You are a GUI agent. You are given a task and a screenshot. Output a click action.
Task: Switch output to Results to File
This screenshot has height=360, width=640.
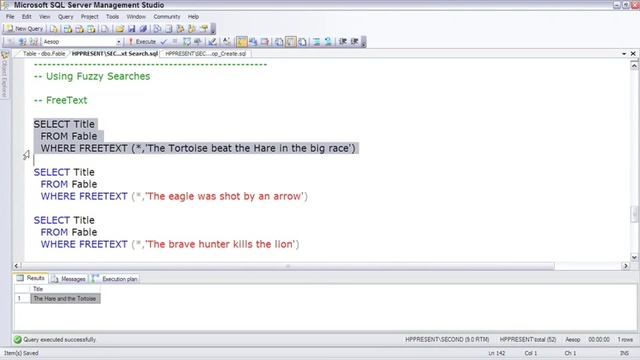pyautogui.click(x=302, y=42)
